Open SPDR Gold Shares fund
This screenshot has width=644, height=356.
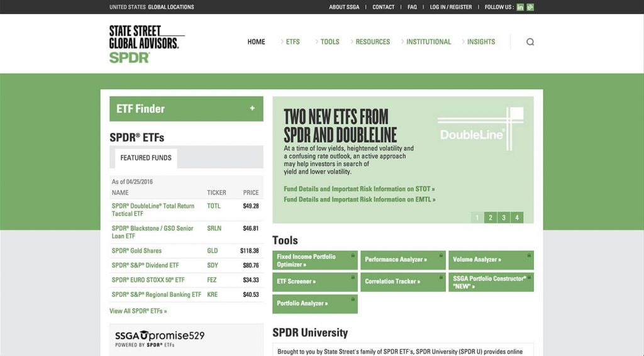pyautogui.click(x=136, y=250)
